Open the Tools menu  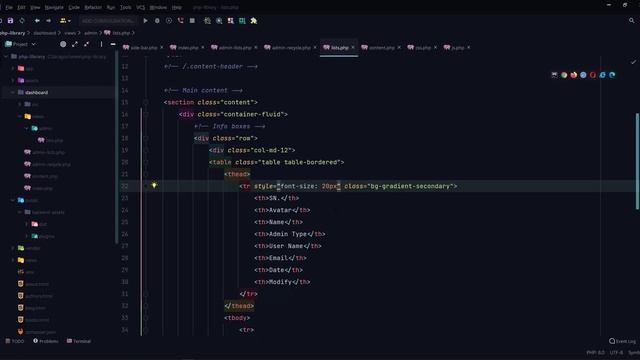(x=126, y=7)
